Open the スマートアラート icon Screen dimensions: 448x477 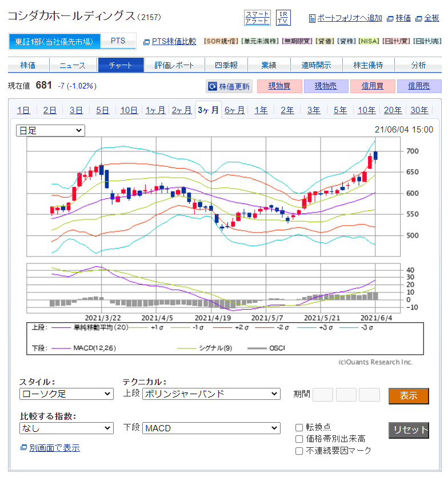pyautogui.click(x=257, y=18)
